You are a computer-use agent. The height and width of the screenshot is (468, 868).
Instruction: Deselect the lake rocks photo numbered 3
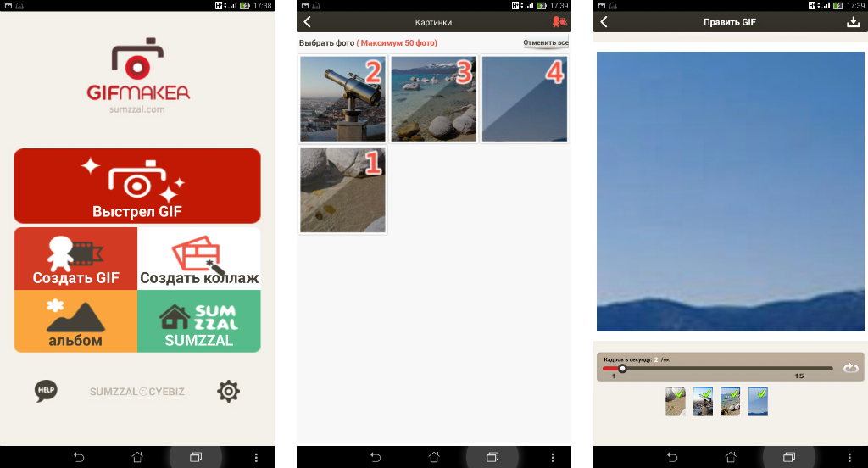433,98
